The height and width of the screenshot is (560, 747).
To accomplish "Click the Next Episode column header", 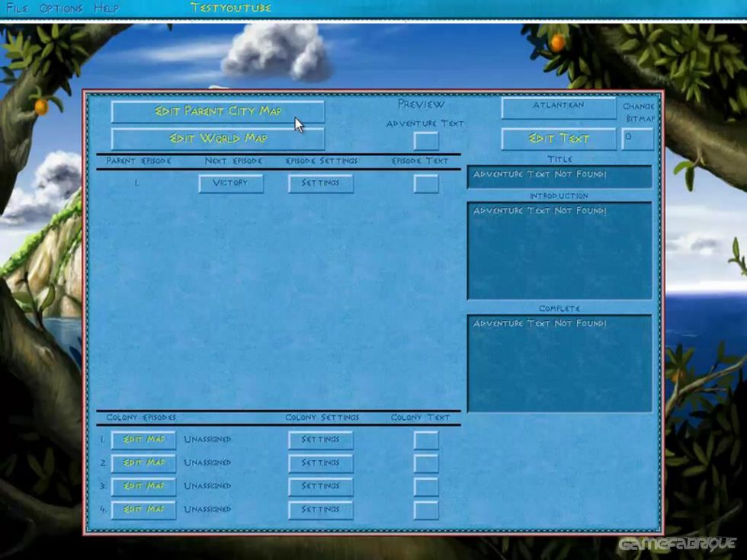I will pos(233,161).
